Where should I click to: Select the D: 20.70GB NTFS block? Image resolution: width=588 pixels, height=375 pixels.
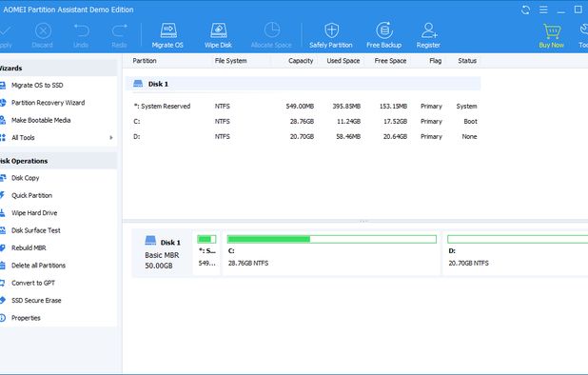click(516, 253)
